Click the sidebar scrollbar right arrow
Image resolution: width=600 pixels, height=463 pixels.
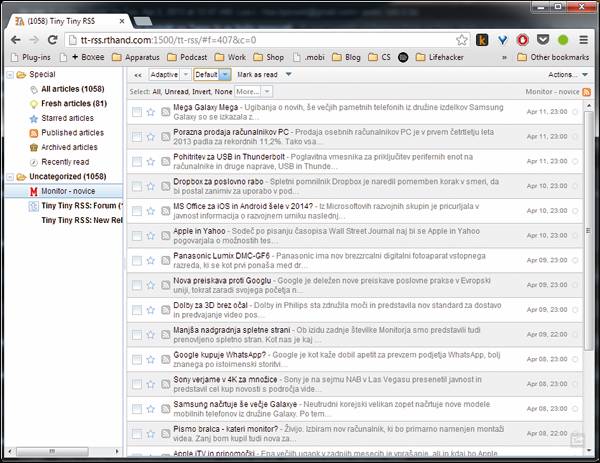coord(117,452)
